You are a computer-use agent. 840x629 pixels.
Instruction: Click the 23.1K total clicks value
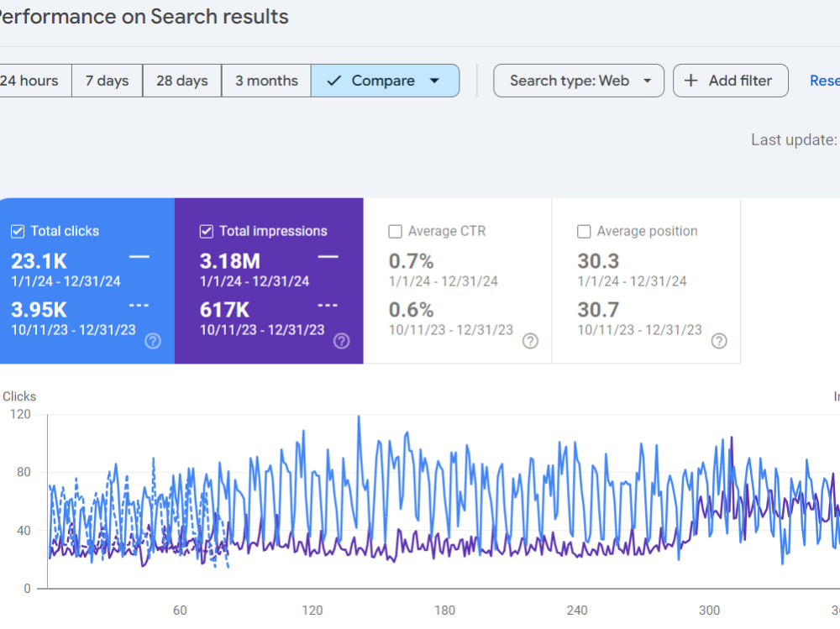[39, 261]
